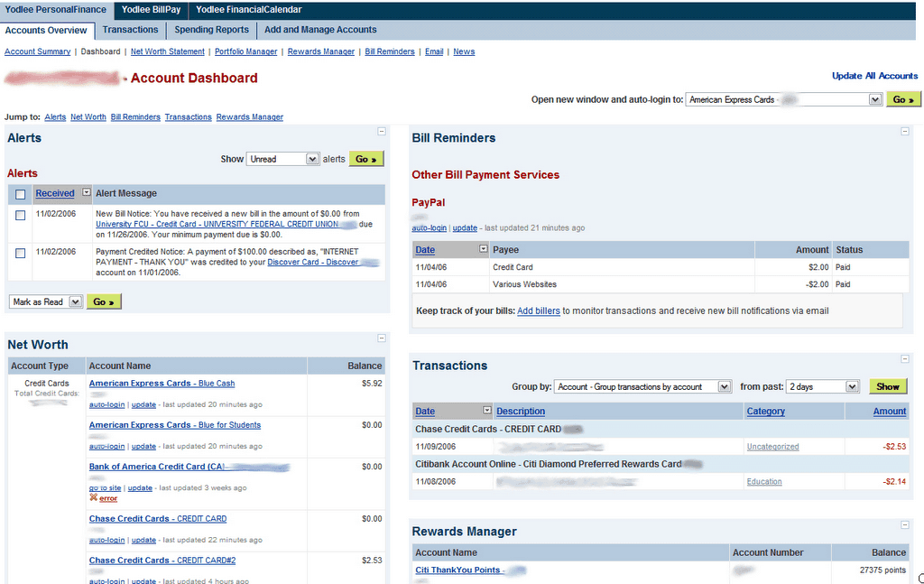This screenshot has height=584, width=924.
Task: Toggle the select-all alerts checkbox
Action: coord(21,194)
